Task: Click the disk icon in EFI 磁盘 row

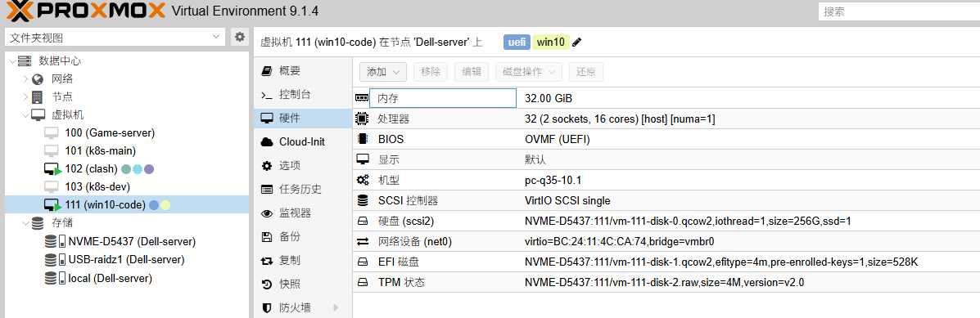Action: pyautogui.click(x=362, y=262)
